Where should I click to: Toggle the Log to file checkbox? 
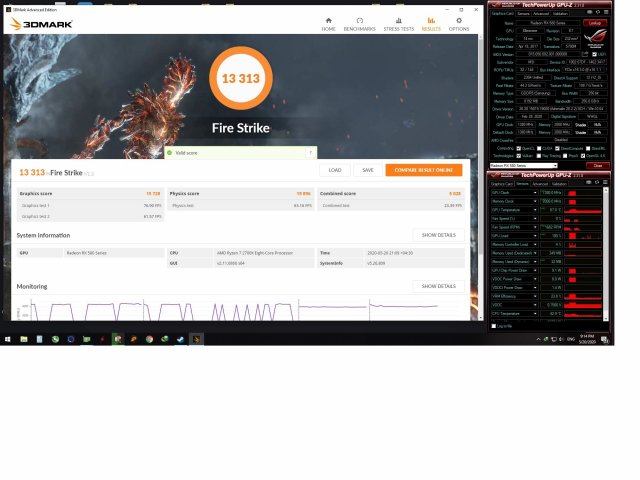[x=493, y=325]
